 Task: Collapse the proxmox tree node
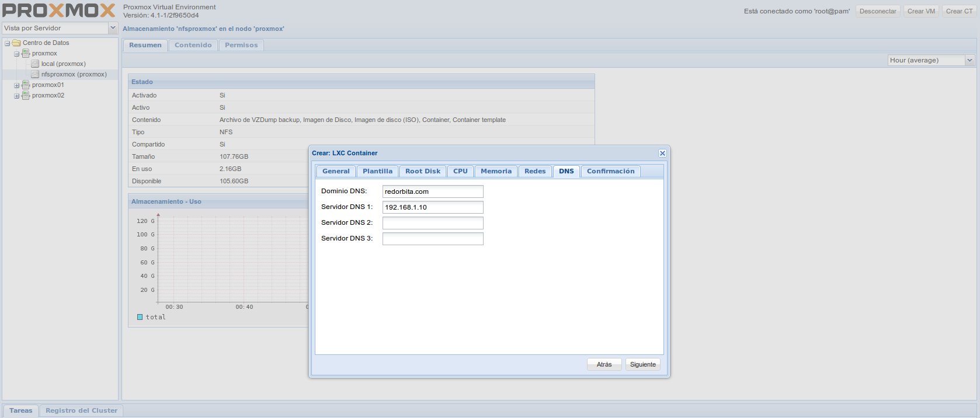coord(17,54)
